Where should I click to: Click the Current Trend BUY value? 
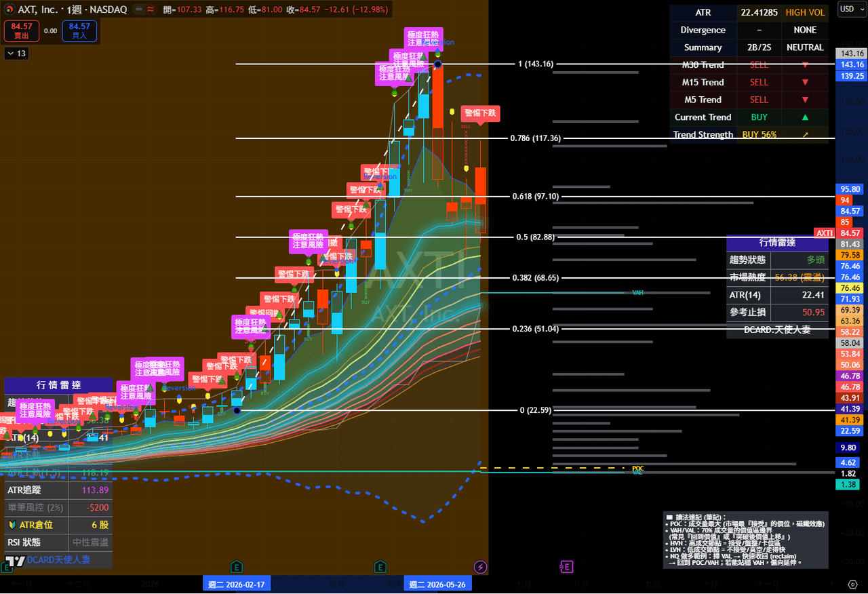[759, 117]
